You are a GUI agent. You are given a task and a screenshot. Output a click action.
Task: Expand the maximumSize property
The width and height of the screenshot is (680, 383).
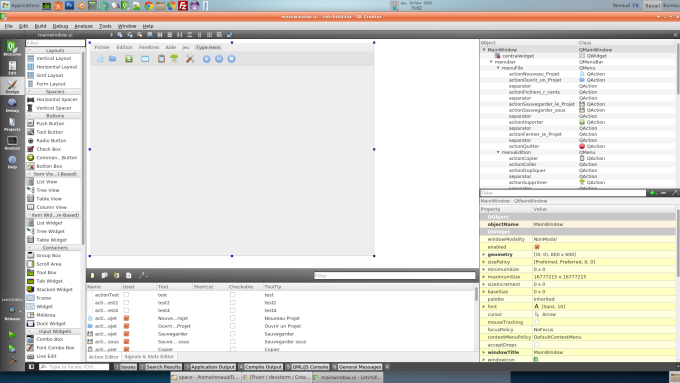click(x=484, y=277)
